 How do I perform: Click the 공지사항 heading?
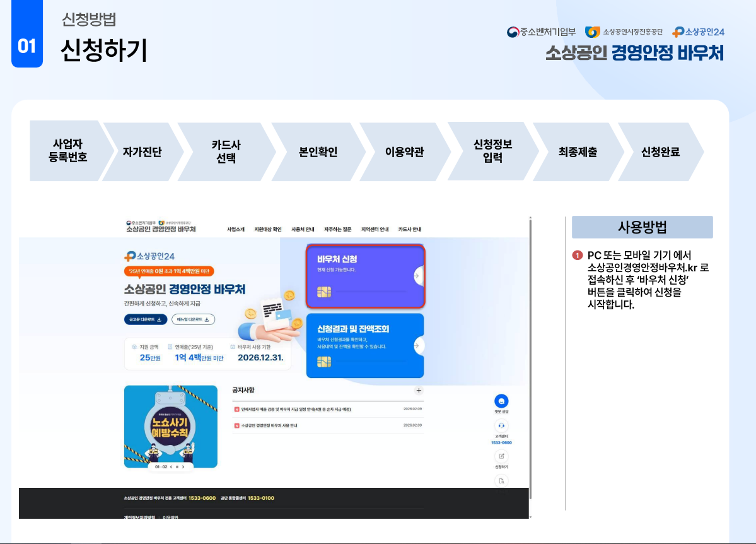tap(243, 390)
